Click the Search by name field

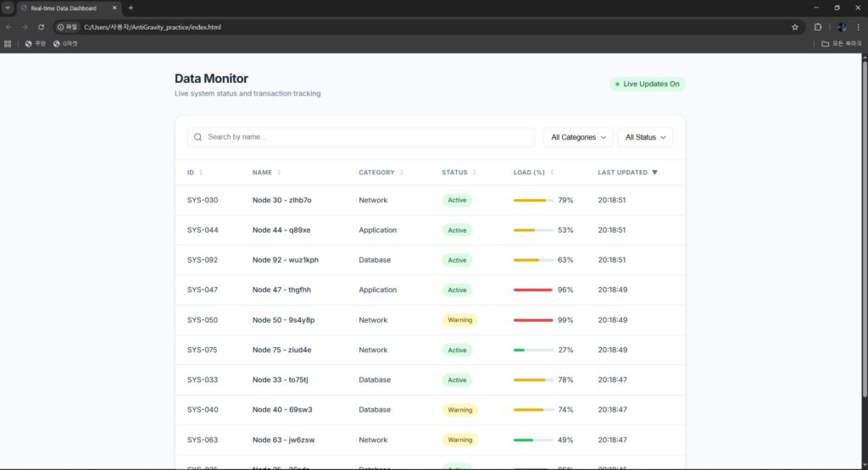(364, 137)
